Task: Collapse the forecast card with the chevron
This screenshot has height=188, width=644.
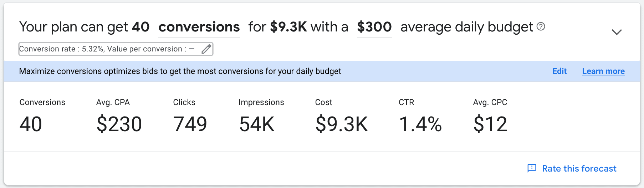Action: click(x=617, y=32)
